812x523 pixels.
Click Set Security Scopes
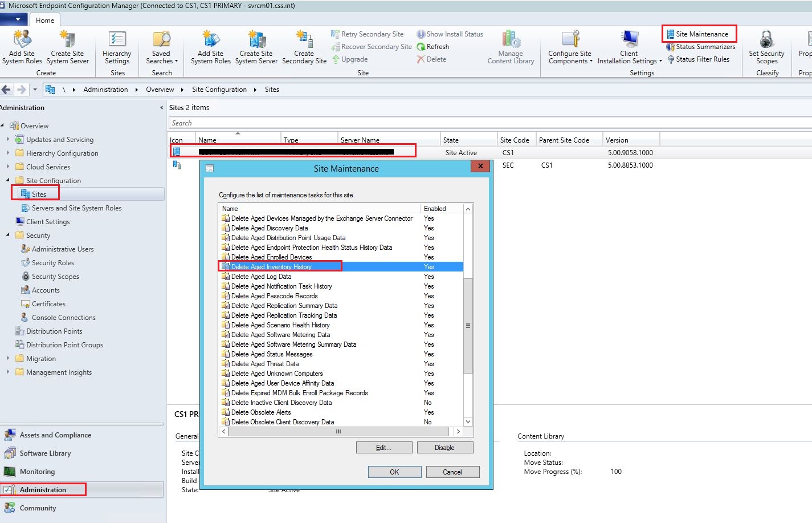(x=766, y=47)
